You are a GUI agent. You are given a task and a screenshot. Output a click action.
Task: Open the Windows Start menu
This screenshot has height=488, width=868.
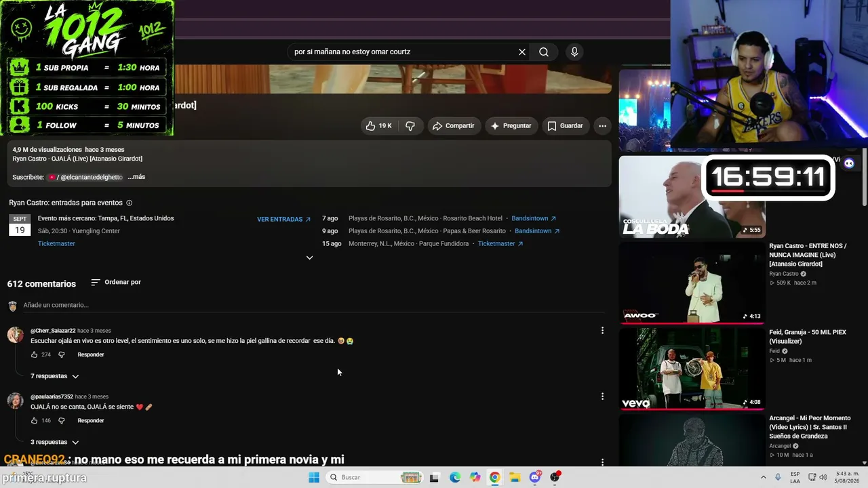314,477
